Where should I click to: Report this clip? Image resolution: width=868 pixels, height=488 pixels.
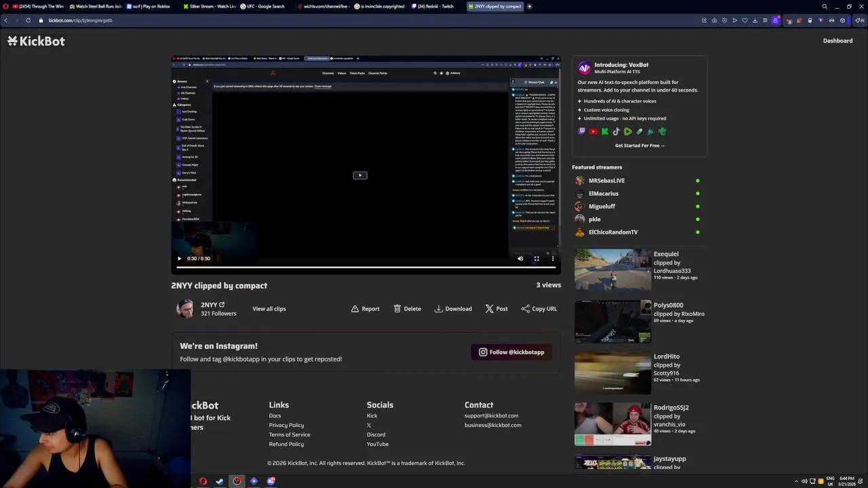(x=366, y=308)
